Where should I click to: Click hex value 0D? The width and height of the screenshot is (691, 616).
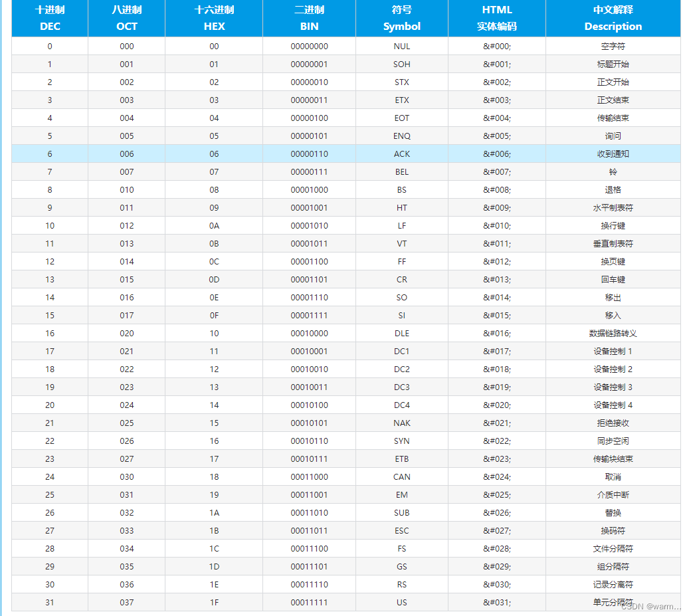(214, 280)
